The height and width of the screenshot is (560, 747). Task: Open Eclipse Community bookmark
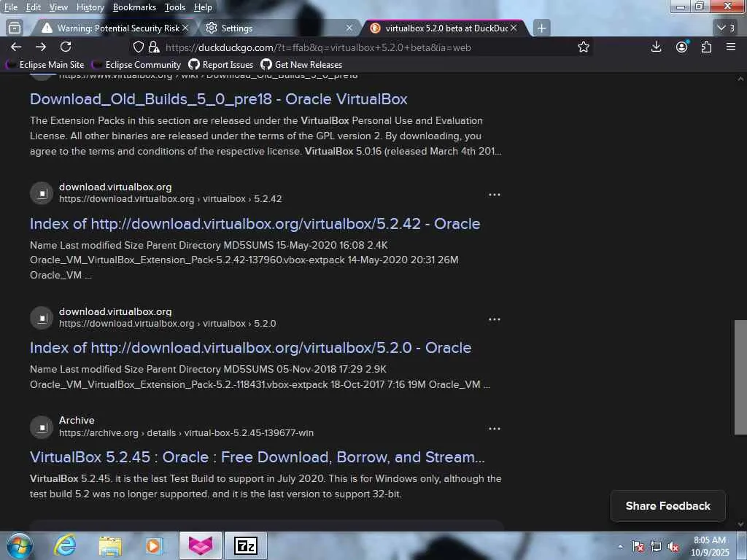point(136,64)
